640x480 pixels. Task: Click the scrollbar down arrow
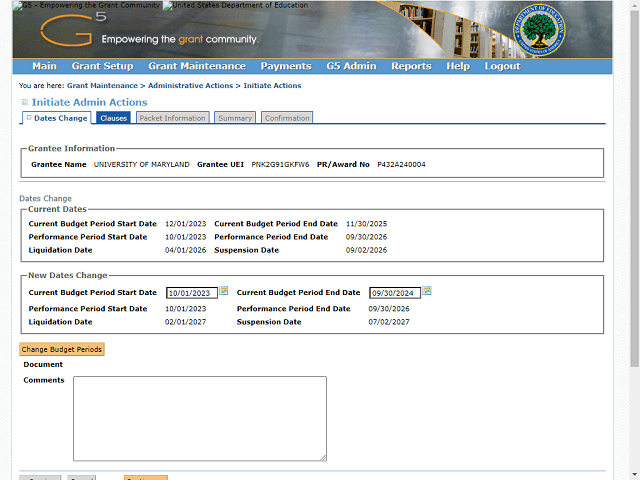pos(635,475)
